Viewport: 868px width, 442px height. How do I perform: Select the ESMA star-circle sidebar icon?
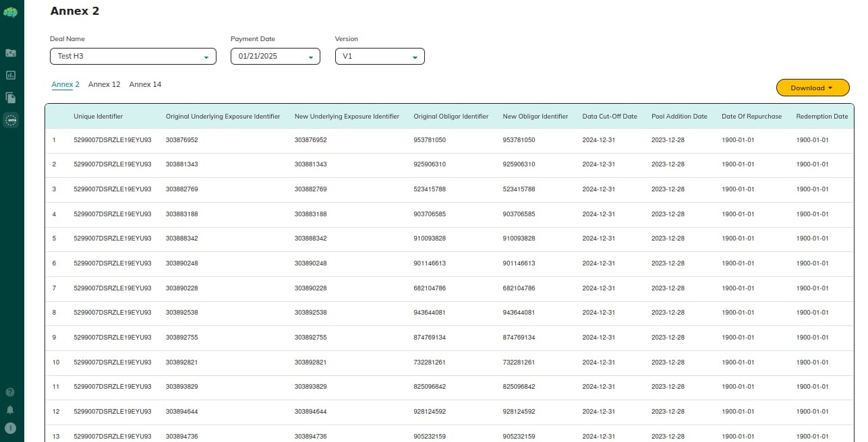coord(11,120)
